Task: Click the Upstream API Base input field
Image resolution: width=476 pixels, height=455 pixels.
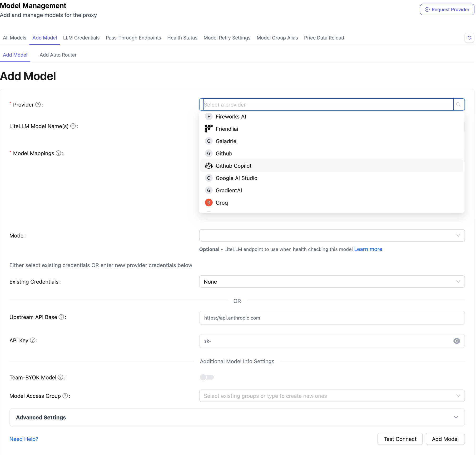Action: pos(332,318)
